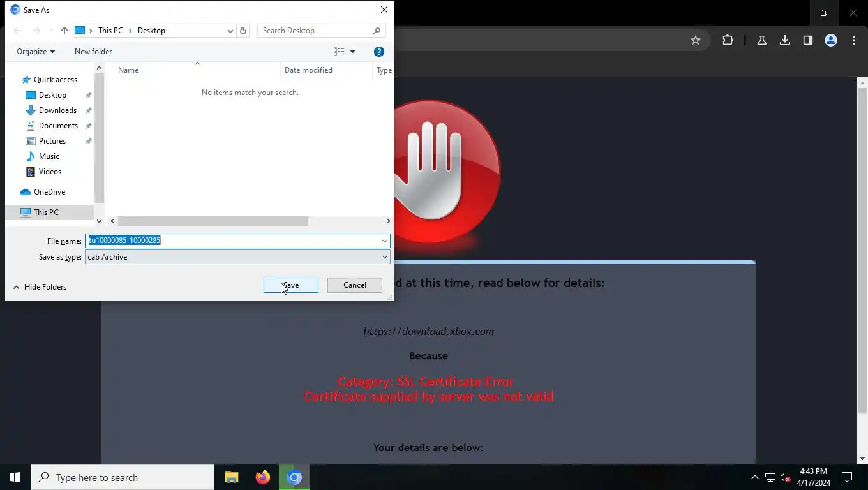Screen dimensions: 868x490
Task: Cancel the Save As dialog
Action: point(354,285)
